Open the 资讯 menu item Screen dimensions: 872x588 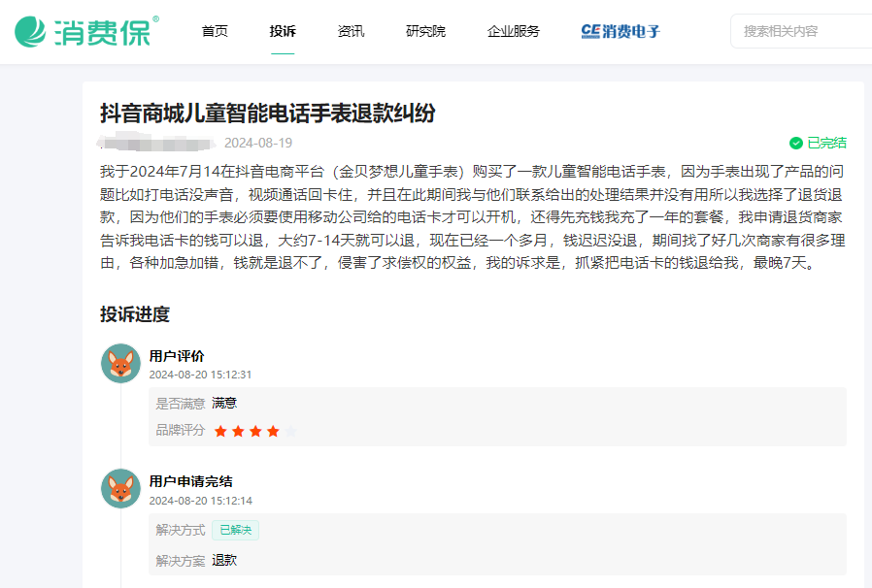[351, 31]
